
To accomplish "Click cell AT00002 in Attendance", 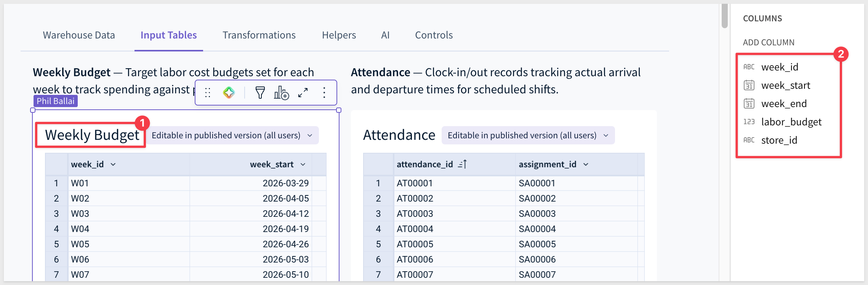I will click(455, 199).
